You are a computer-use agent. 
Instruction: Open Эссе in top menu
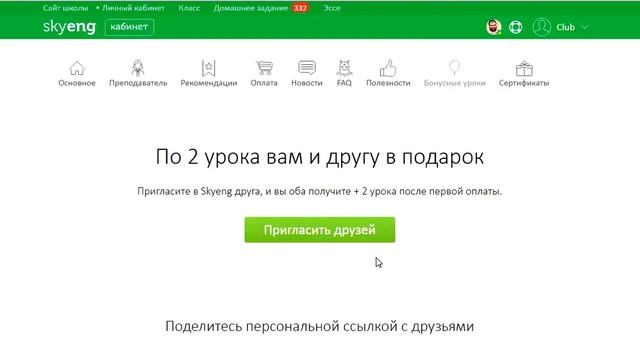pos(332,8)
